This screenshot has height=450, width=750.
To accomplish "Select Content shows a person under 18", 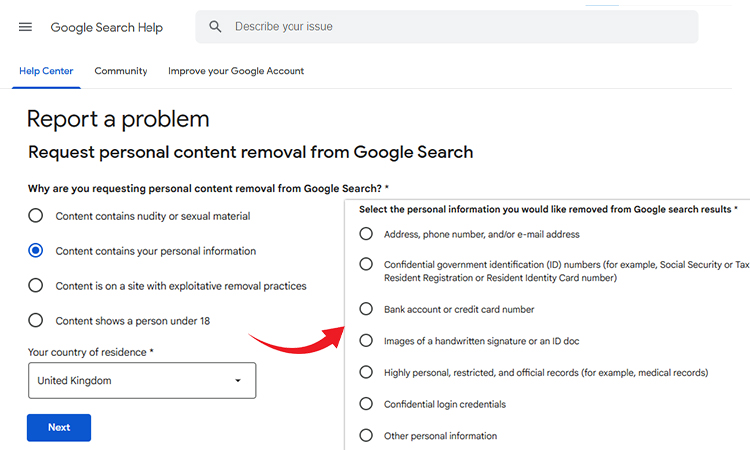I will click(x=35, y=320).
